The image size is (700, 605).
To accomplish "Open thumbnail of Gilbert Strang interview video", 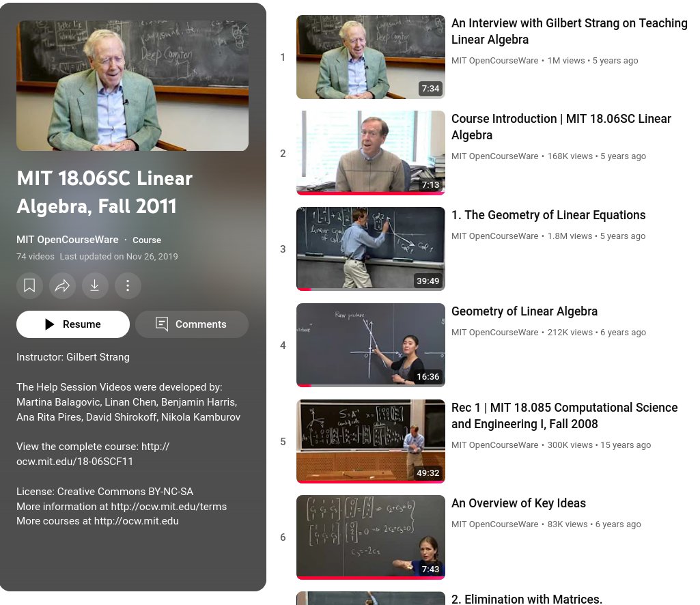I will (x=371, y=57).
